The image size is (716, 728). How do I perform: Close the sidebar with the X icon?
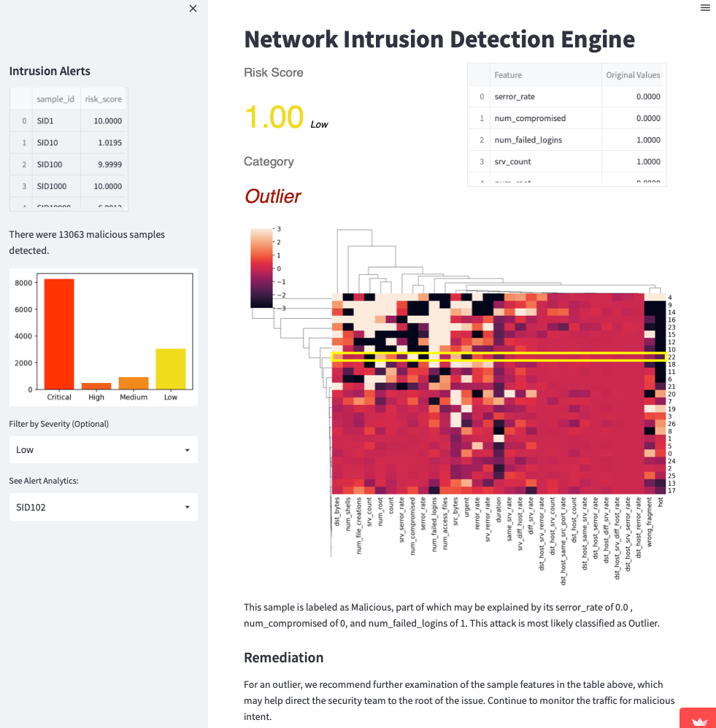(x=193, y=8)
